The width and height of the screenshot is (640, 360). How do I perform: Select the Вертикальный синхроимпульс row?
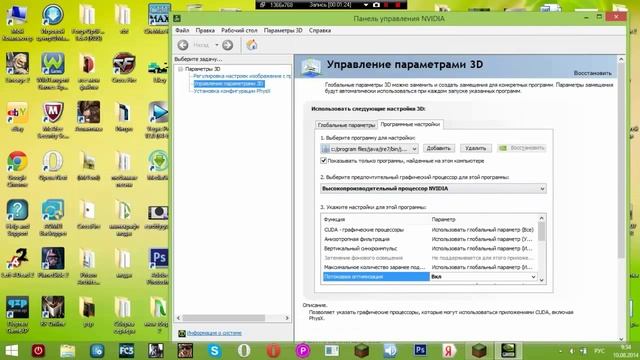[x=430, y=249]
